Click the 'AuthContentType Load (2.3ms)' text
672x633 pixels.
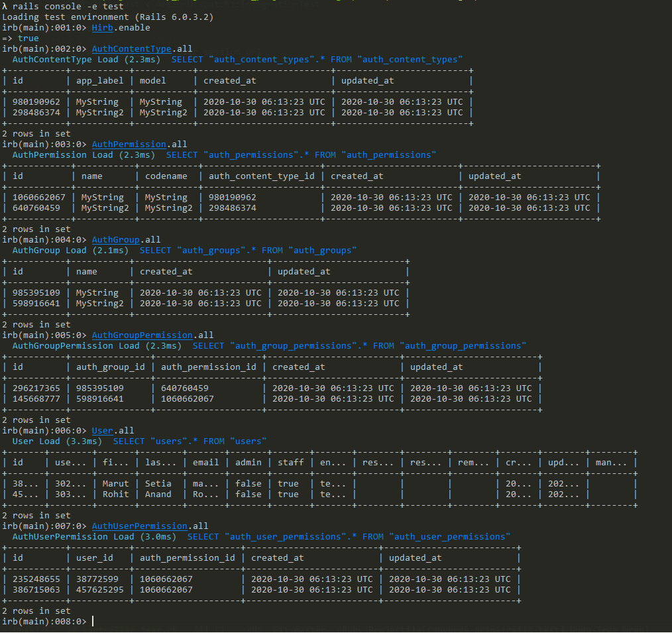pyautogui.click(x=87, y=60)
